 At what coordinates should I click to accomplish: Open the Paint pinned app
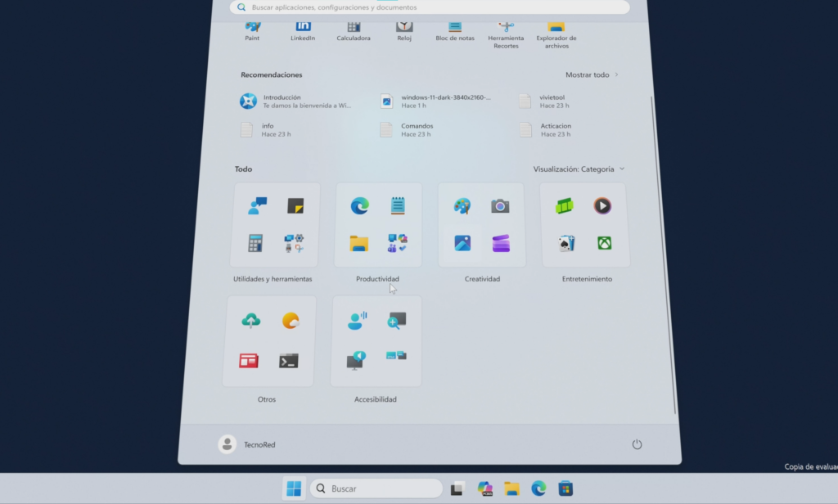(252, 31)
